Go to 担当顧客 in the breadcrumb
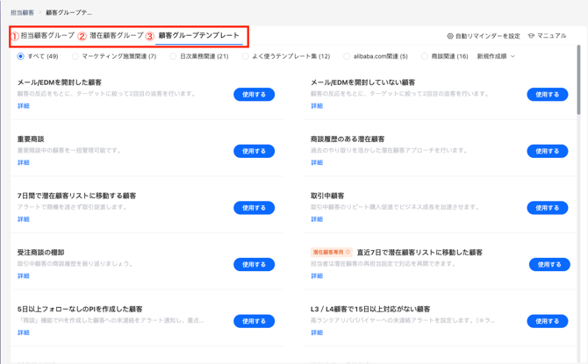Screen dimensions: 588x364 (22, 12)
